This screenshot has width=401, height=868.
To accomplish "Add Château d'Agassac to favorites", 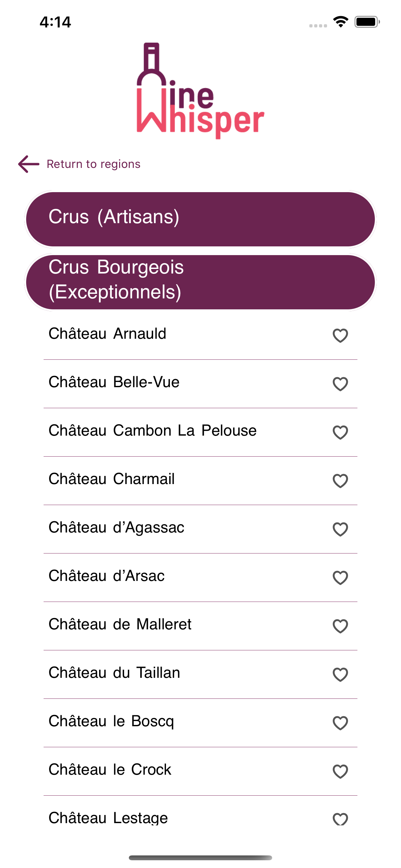I will coord(340,529).
